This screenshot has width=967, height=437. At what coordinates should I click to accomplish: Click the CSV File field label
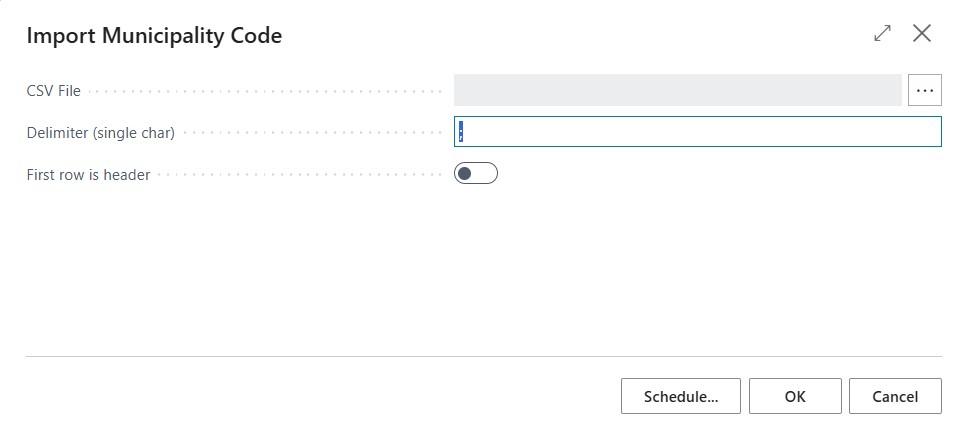coord(54,91)
